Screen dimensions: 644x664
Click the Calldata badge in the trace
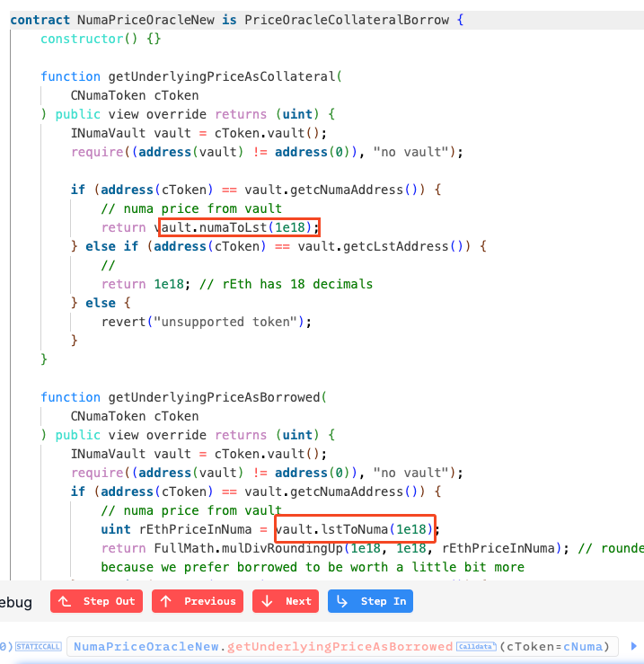(x=476, y=646)
